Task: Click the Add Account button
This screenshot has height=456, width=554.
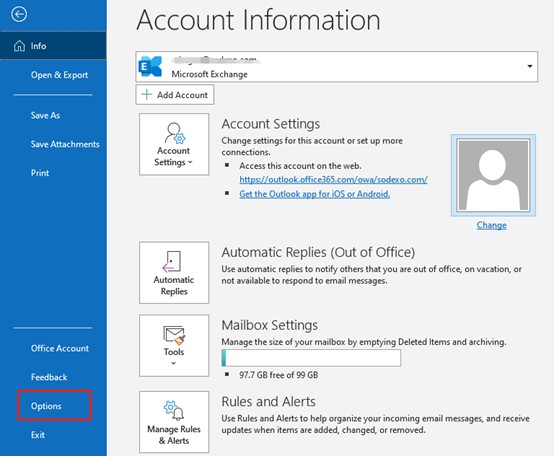Action: (175, 95)
